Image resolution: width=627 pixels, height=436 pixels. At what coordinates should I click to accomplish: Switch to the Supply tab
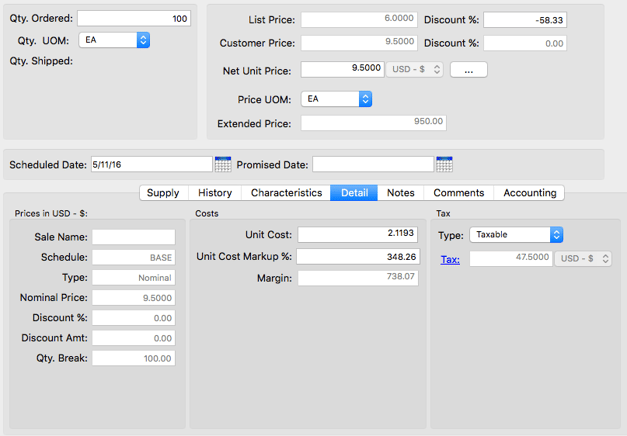tap(163, 193)
